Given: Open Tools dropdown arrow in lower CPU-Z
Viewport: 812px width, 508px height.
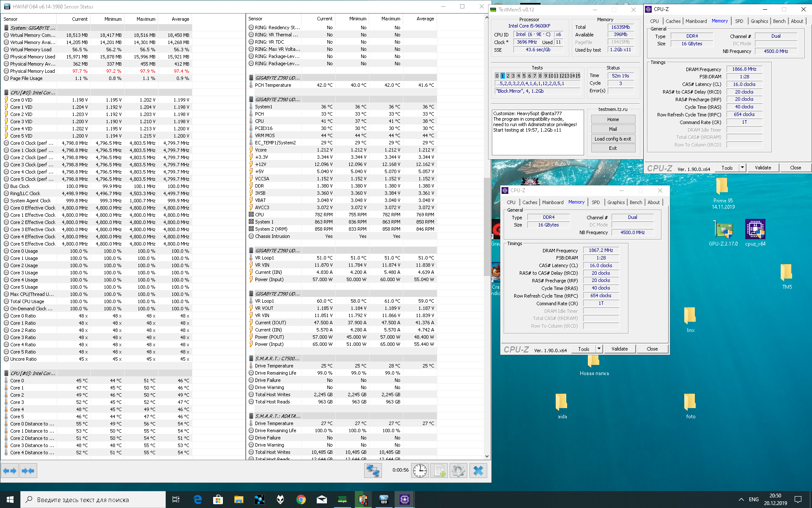Looking at the screenshot, I should tap(599, 349).
